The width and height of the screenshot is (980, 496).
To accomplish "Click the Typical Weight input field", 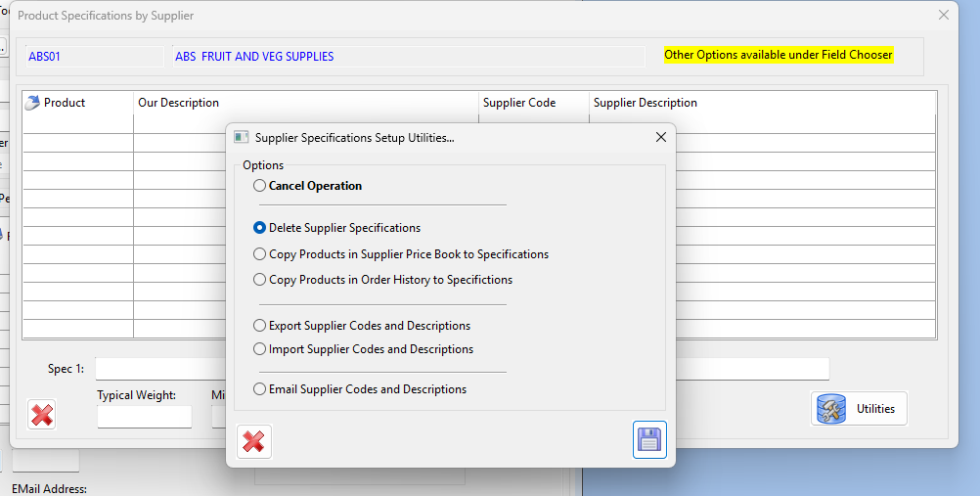I will tap(144, 417).
